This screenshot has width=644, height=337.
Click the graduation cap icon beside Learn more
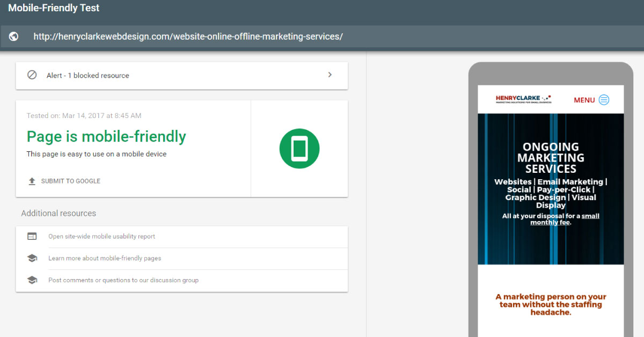pyautogui.click(x=32, y=258)
